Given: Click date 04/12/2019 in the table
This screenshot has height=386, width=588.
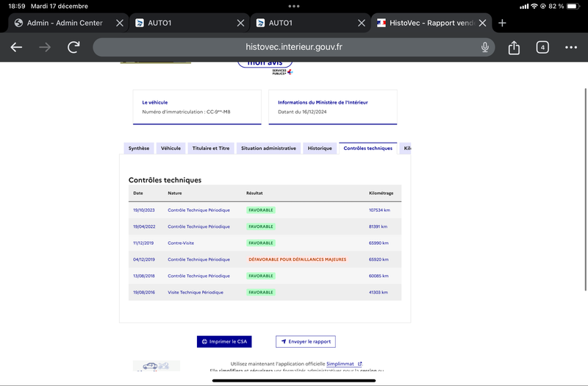Looking at the screenshot, I should [144, 260].
